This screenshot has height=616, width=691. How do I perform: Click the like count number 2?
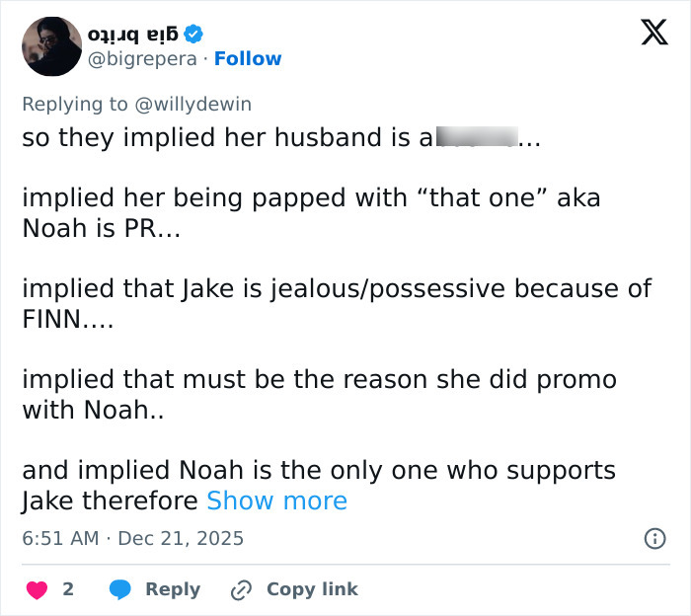click(68, 589)
